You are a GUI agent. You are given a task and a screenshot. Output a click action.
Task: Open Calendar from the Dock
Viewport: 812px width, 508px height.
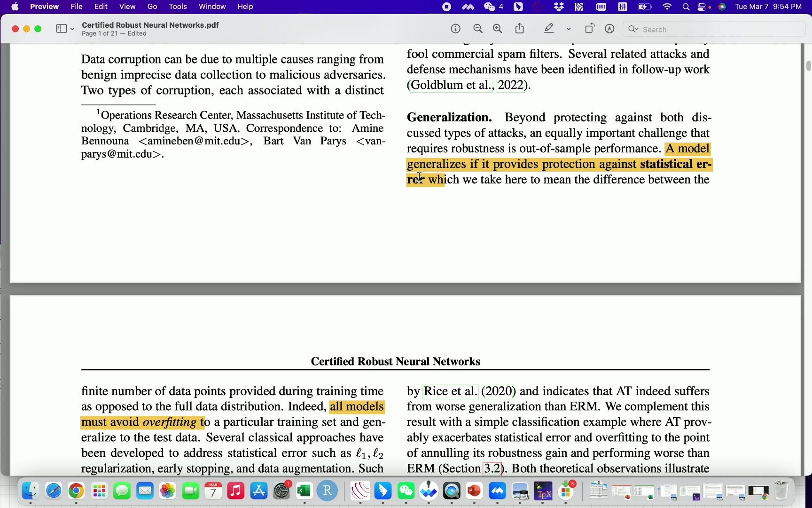[213, 491]
